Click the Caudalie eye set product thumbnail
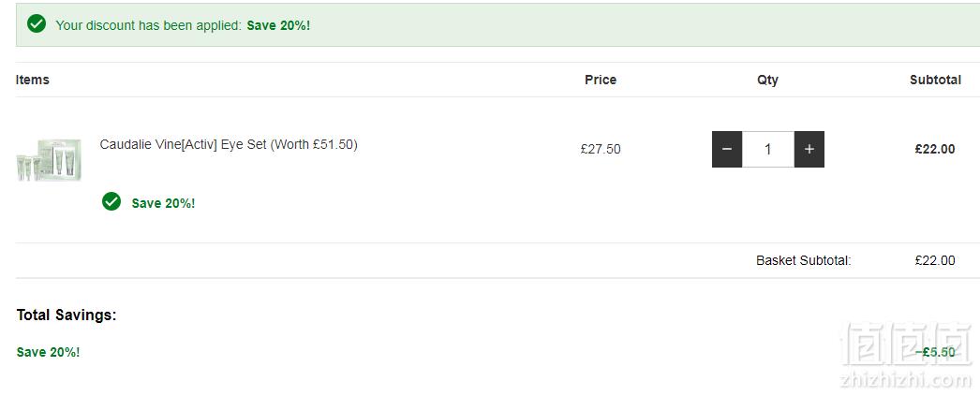Image resolution: width=980 pixels, height=396 pixels. point(49,160)
